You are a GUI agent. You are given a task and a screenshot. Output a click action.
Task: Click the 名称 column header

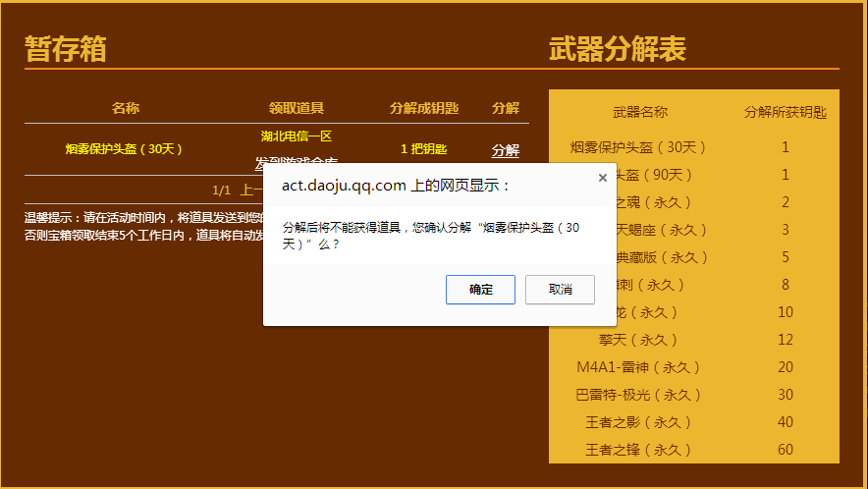[x=125, y=108]
